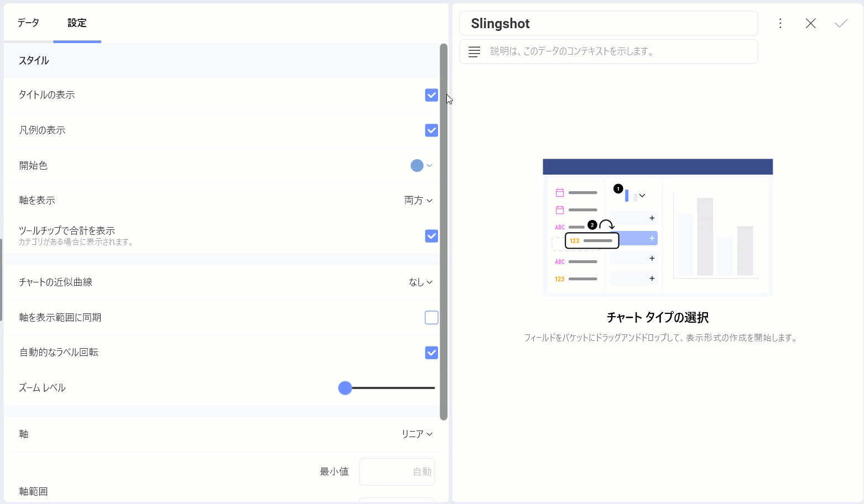864x504 pixels.
Task: Click the drag-and-drop instruction text
Action: click(x=661, y=338)
